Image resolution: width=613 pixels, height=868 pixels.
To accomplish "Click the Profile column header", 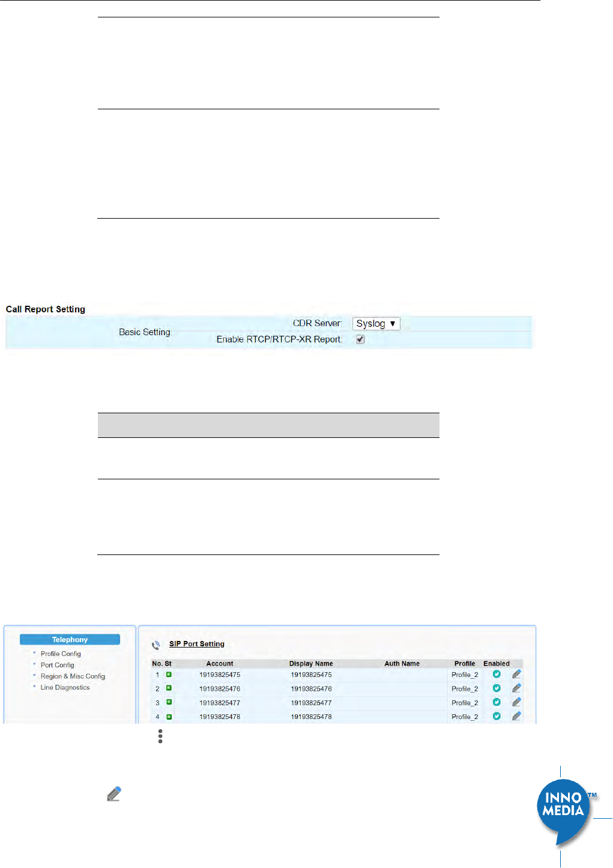I will coord(465,664).
